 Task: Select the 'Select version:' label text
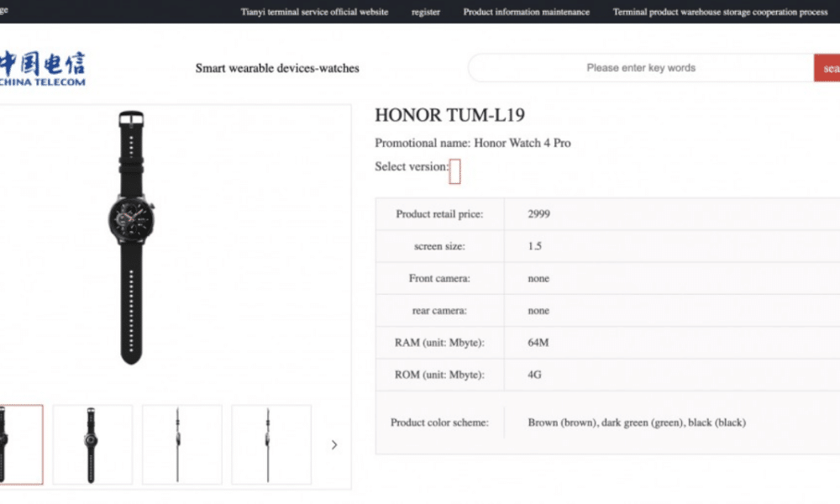[x=412, y=166]
